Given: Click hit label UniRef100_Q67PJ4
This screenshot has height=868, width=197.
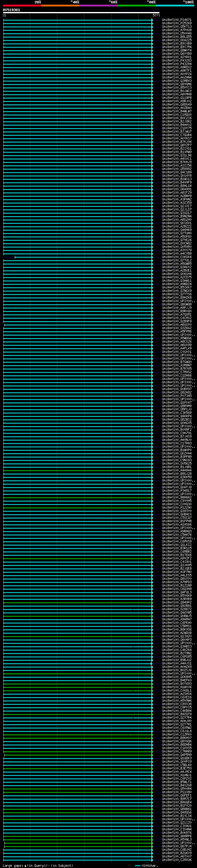Looking at the screenshot, I should pyautogui.click(x=176, y=846).
